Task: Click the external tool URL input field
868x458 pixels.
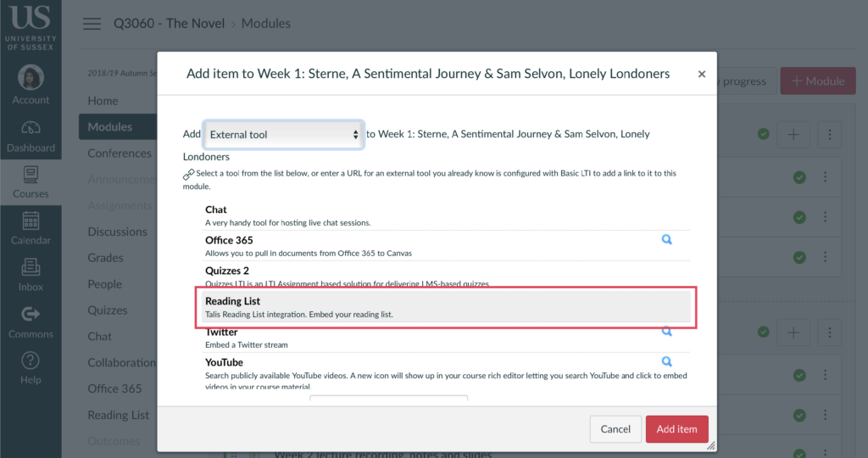Action: pos(388,399)
